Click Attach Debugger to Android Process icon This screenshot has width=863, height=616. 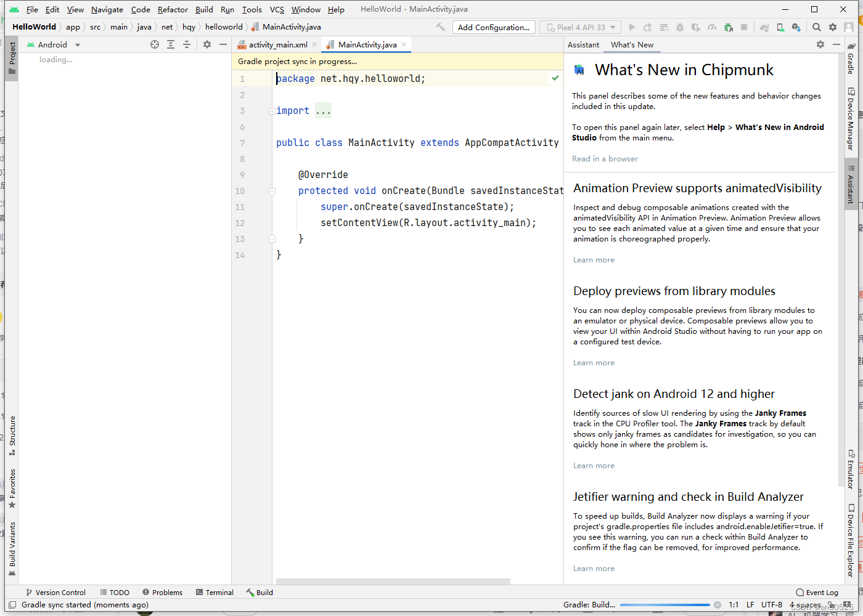728,27
